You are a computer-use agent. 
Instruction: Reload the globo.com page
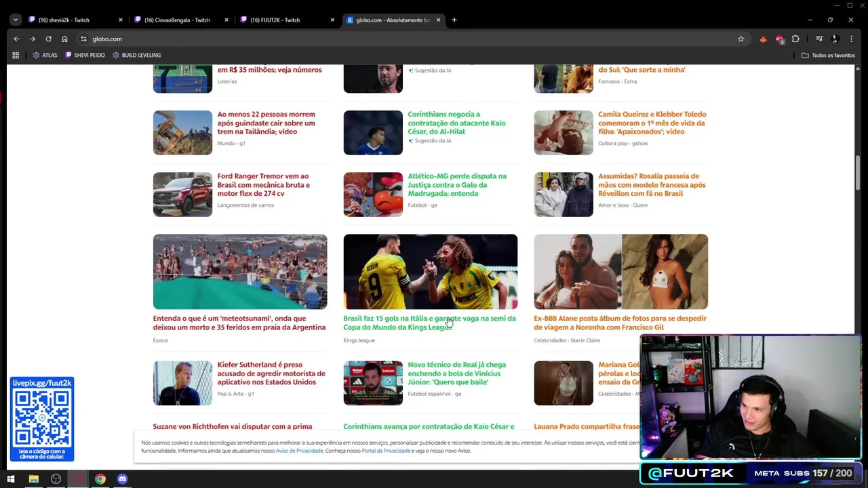click(x=48, y=39)
